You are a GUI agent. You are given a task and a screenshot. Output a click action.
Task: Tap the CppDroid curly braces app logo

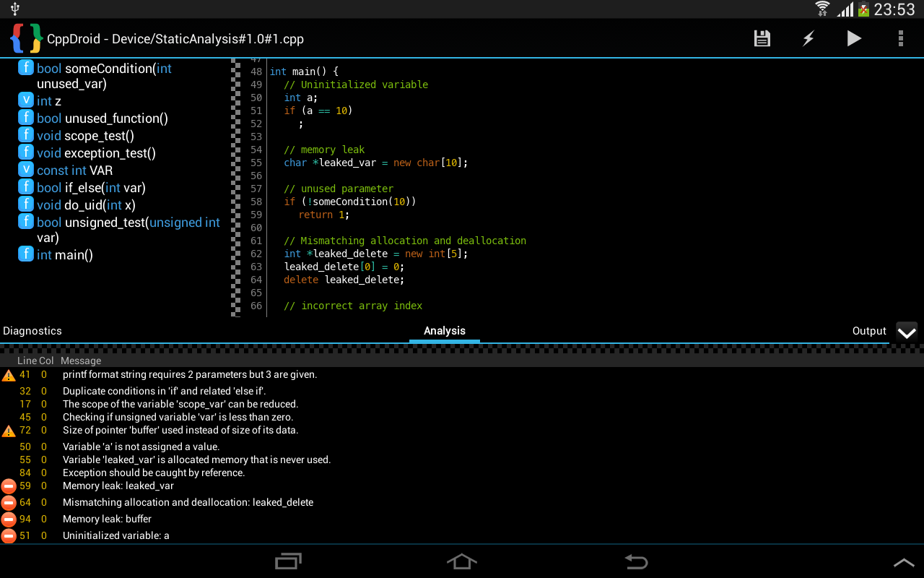pyautogui.click(x=26, y=38)
